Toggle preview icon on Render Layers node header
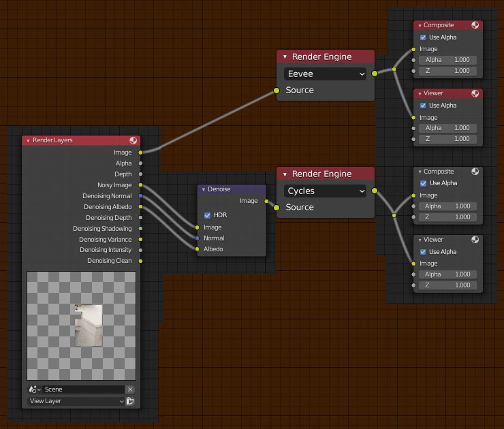 133,140
